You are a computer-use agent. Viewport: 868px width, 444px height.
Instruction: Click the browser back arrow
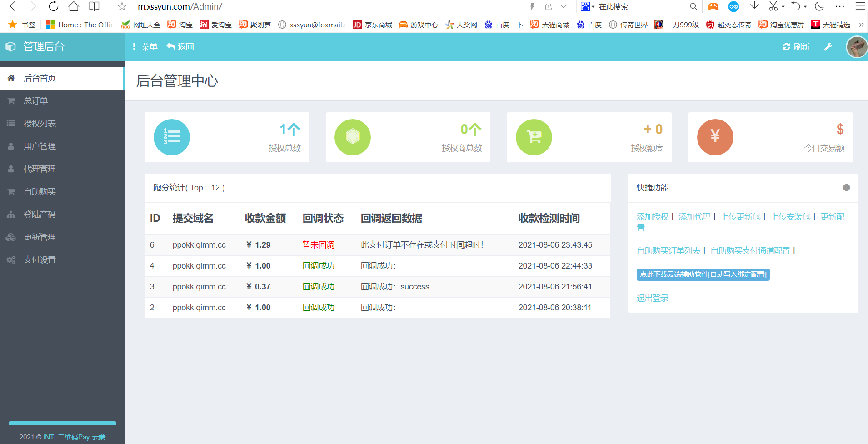[13, 6]
